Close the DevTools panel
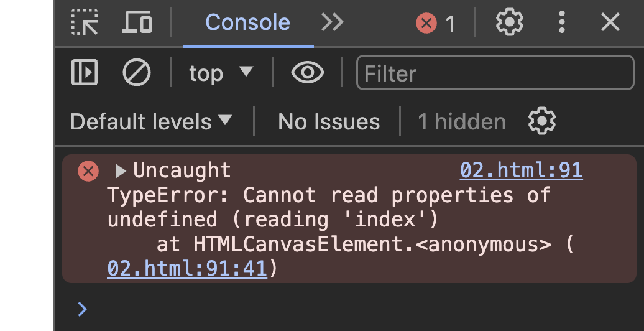 pyautogui.click(x=610, y=22)
